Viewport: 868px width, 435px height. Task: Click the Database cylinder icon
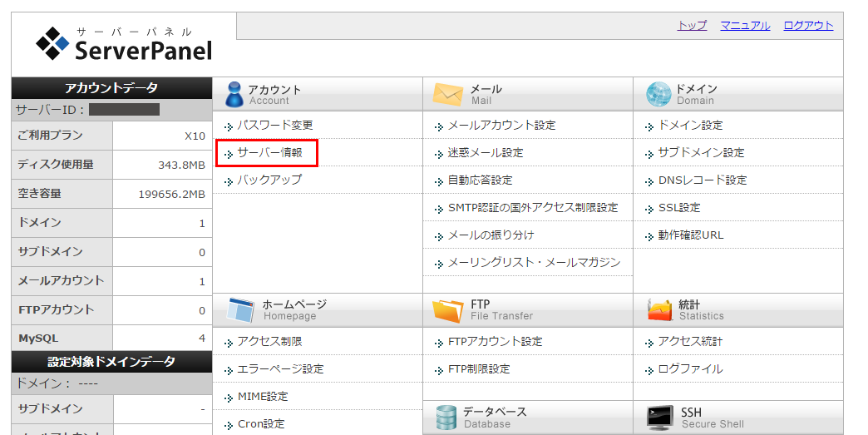pyautogui.click(x=446, y=418)
